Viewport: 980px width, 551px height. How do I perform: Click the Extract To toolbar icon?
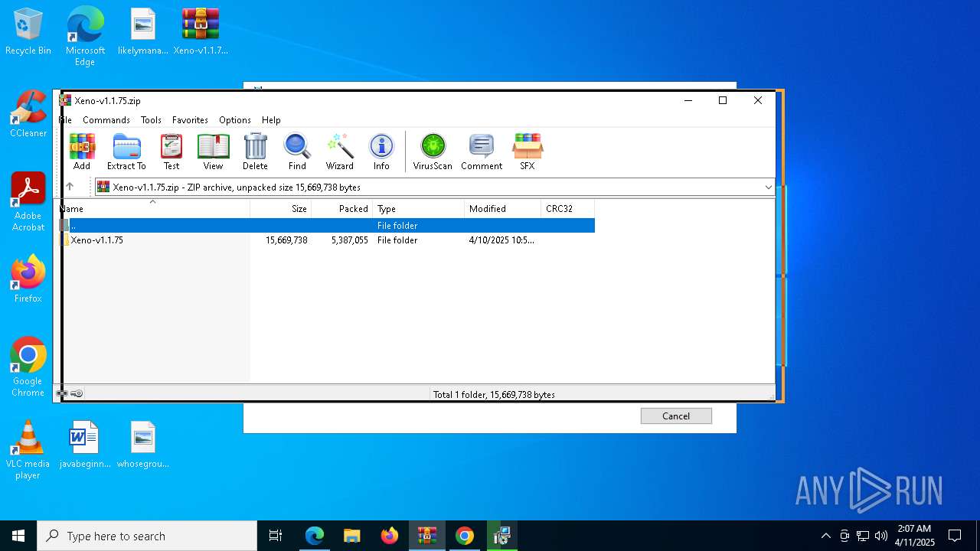pos(126,152)
